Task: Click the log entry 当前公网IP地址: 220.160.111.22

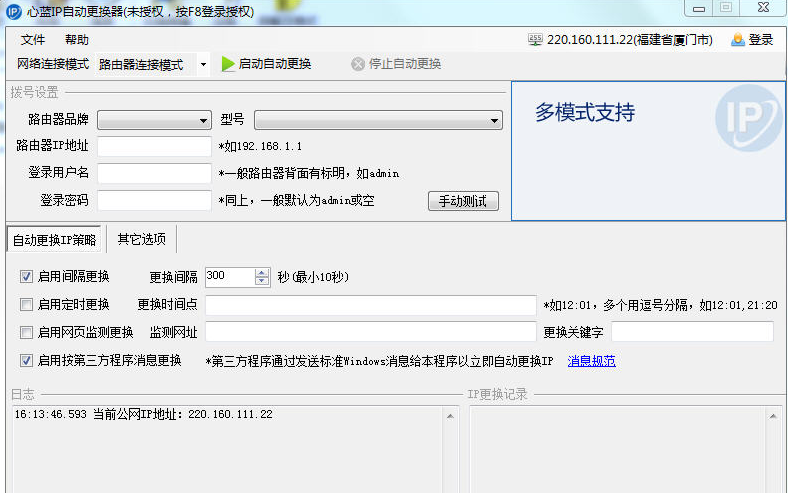Action: 144,414
